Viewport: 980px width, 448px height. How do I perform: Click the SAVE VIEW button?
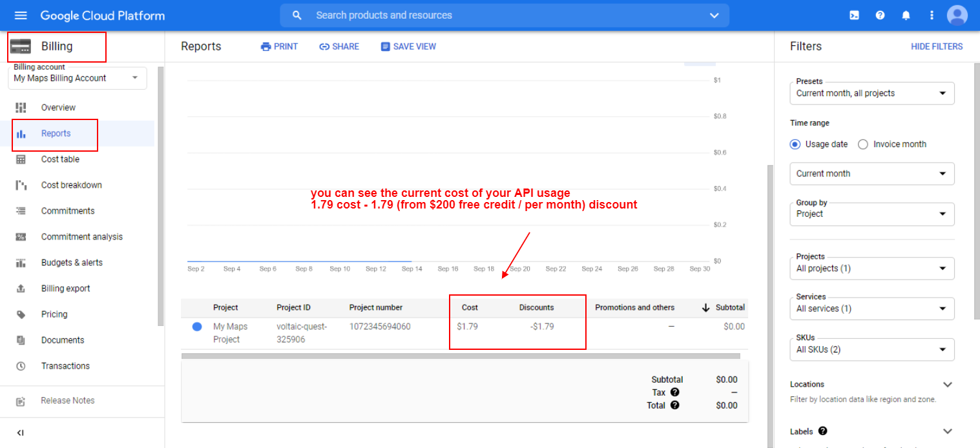pyautogui.click(x=408, y=46)
